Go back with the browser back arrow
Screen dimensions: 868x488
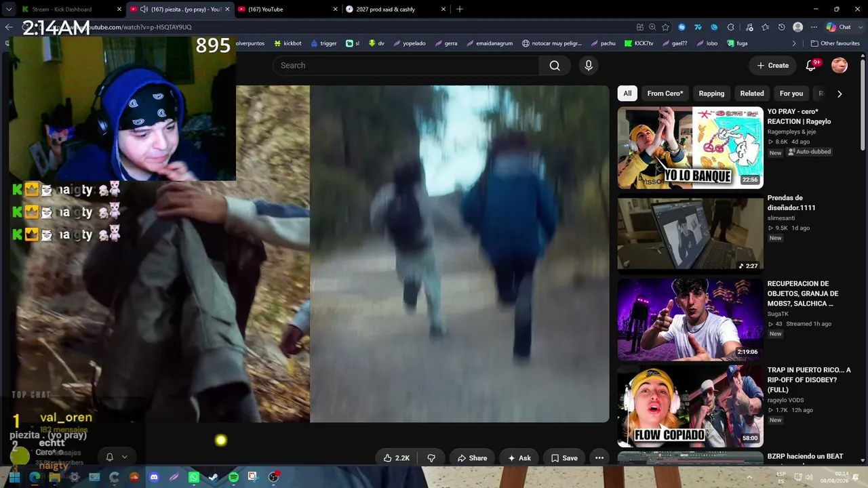pyautogui.click(x=9, y=27)
